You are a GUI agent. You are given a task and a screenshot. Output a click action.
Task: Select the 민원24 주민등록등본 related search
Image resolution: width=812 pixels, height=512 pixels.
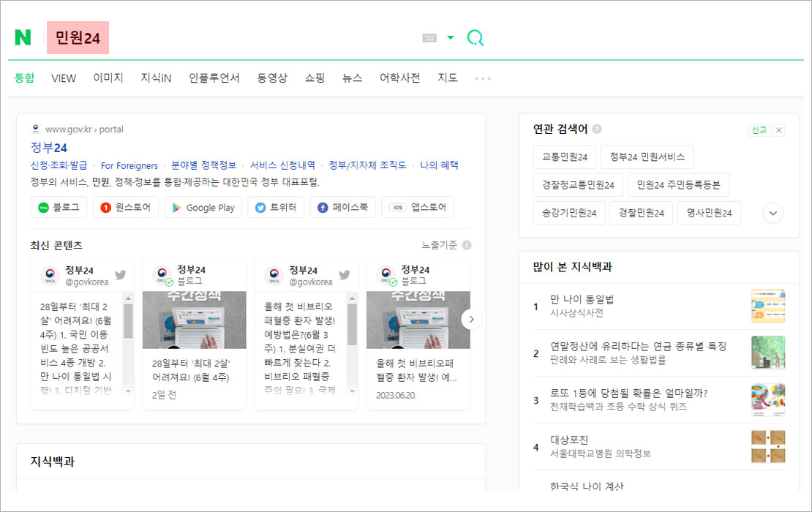(x=678, y=185)
